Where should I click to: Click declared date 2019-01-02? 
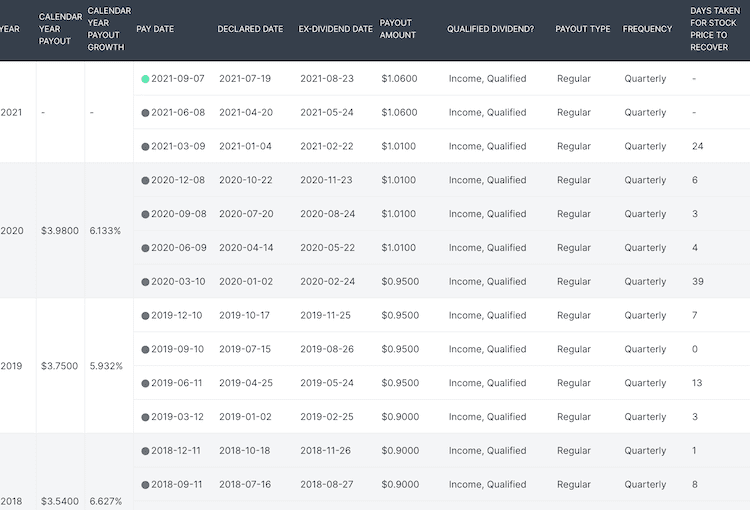[245, 417]
